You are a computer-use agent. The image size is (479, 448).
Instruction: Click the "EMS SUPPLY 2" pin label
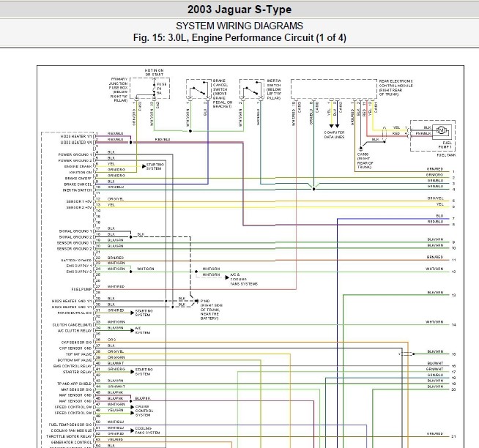[79, 272]
